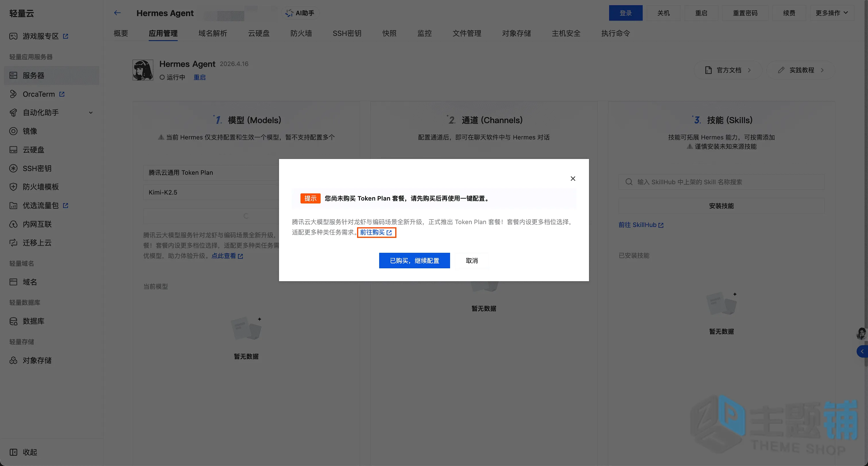Close the Token Plan prompt dialog
The height and width of the screenshot is (466, 868).
(x=573, y=178)
